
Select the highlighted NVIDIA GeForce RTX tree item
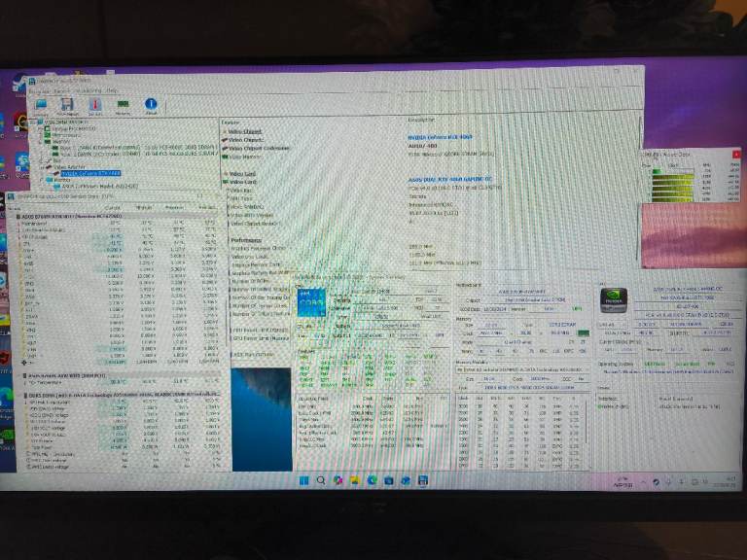tap(90, 173)
